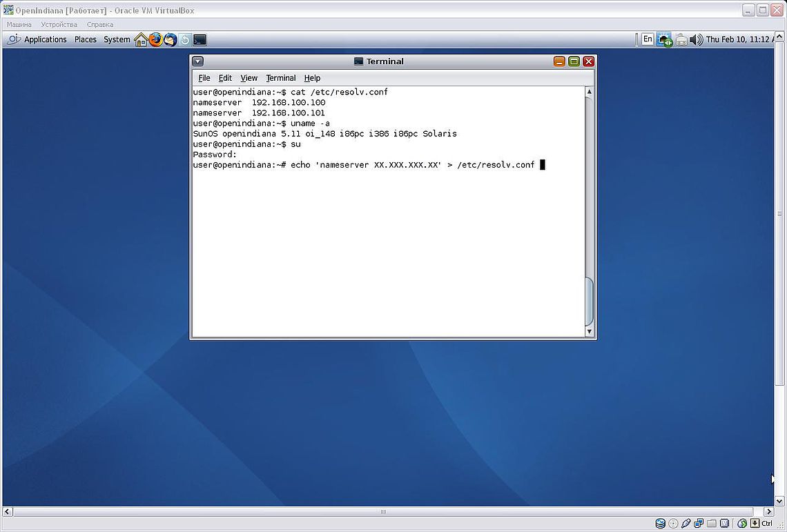Maximize the Terminal window
Viewport: 787px width, 532px height.
(x=574, y=61)
